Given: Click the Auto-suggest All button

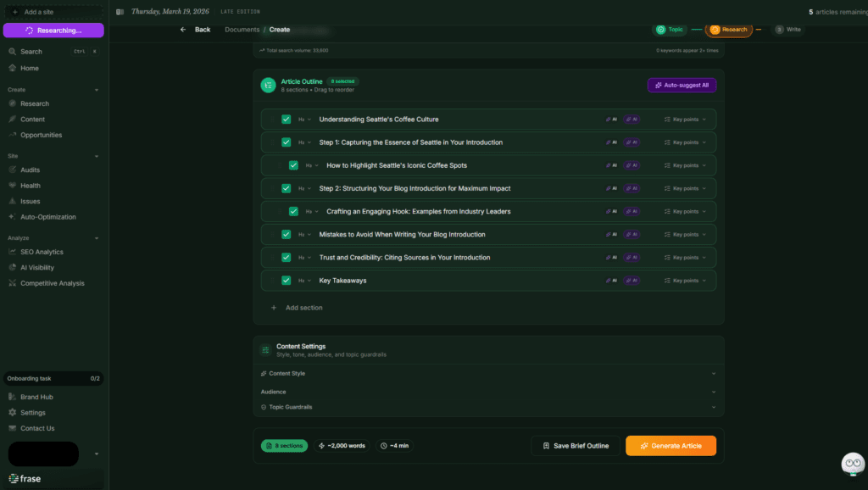Looking at the screenshot, I should click(x=682, y=85).
